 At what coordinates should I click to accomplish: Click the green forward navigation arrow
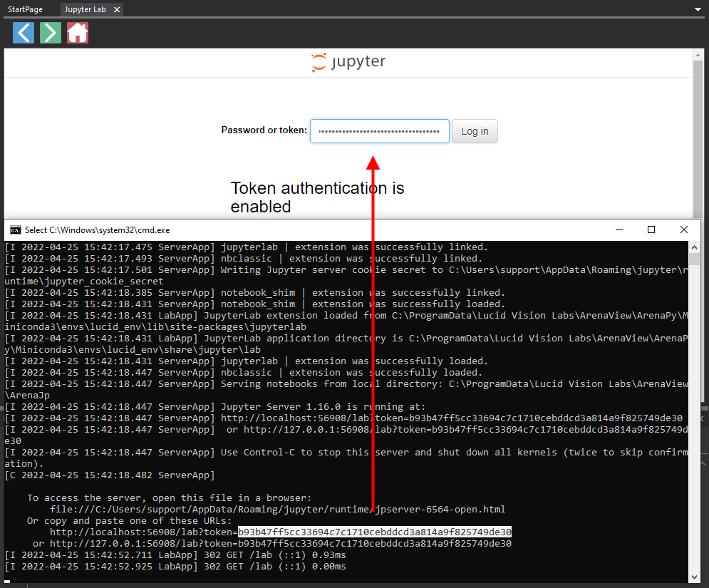51,33
